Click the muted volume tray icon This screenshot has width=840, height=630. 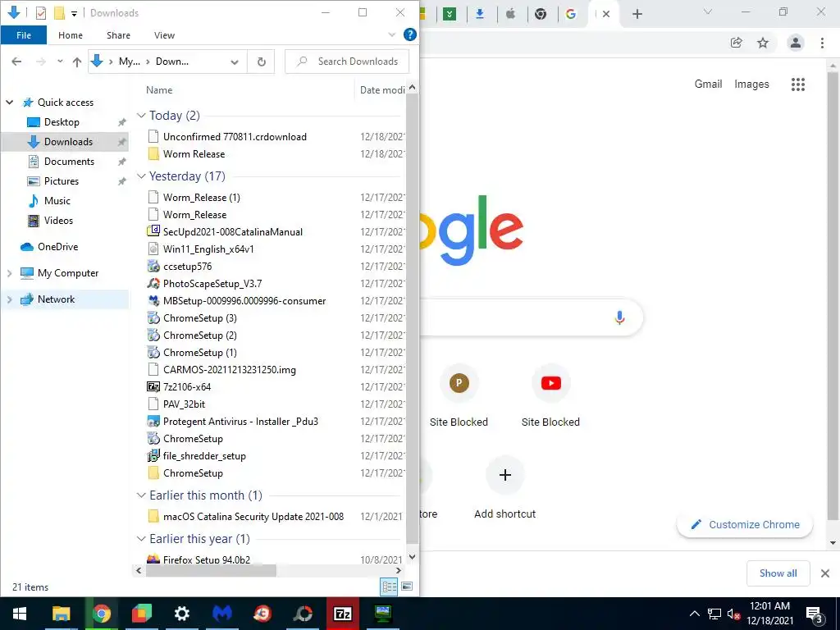tap(733, 614)
